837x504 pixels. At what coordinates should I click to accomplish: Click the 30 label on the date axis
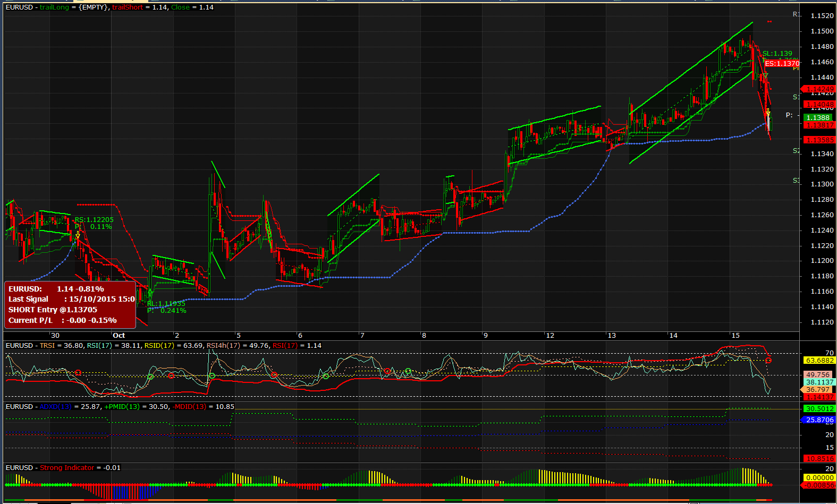tap(55, 336)
